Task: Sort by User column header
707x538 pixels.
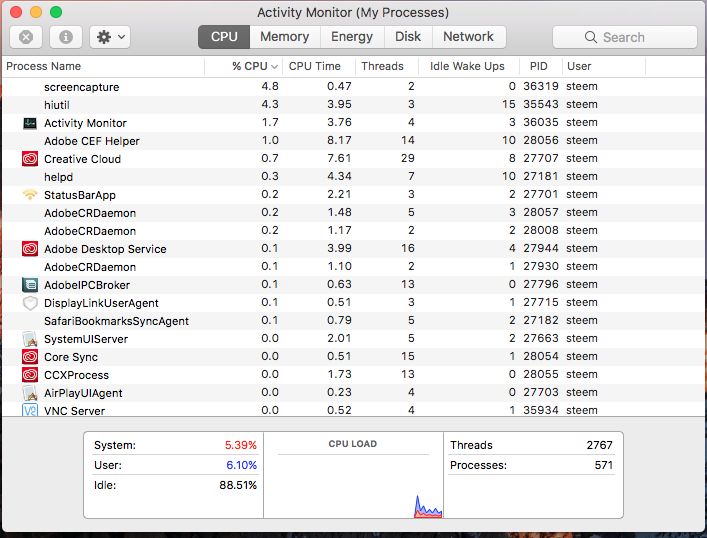Action: [604, 66]
